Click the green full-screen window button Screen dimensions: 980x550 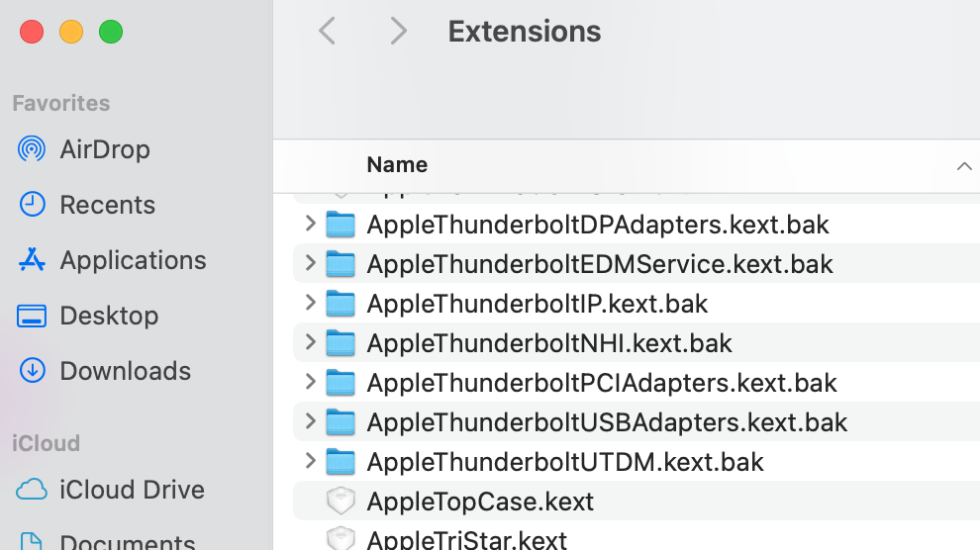111,32
